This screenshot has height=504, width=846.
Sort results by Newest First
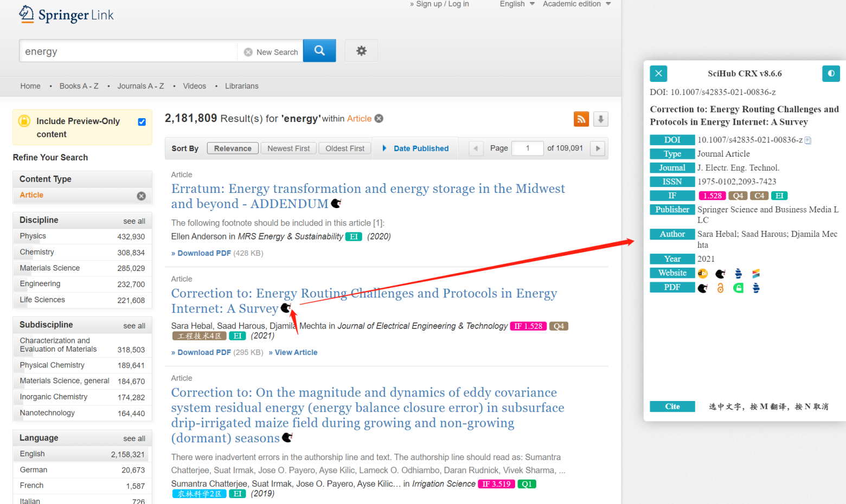[x=289, y=148]
